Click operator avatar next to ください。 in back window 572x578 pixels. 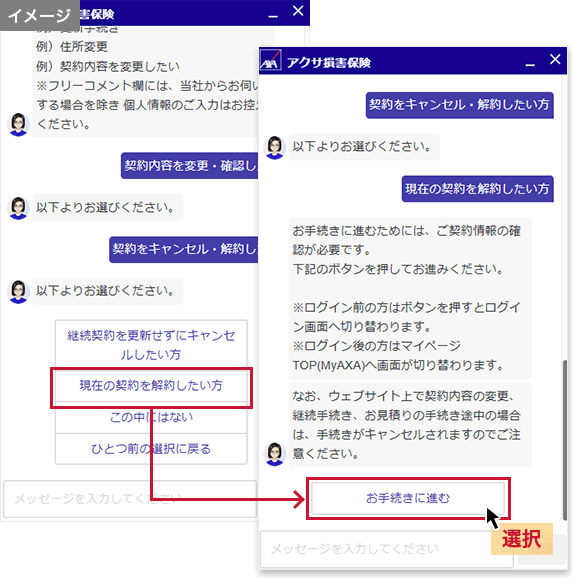click(x=18, y=125)
